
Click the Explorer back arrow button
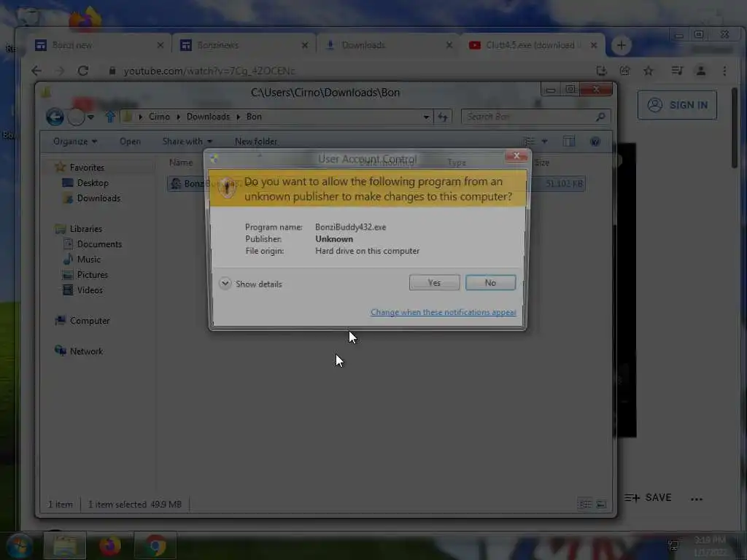tap(55, 117)
